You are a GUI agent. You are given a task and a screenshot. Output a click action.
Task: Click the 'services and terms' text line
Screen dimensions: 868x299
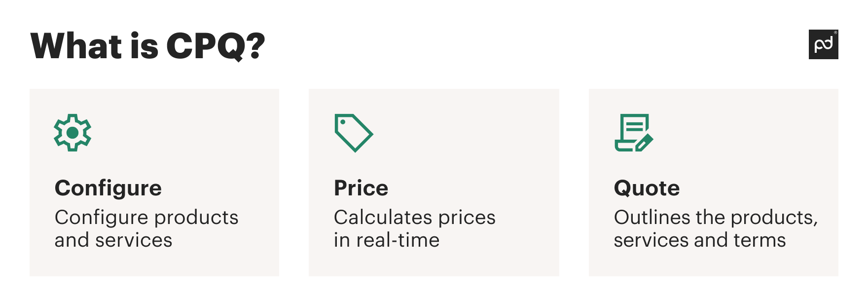coord(699,240)
